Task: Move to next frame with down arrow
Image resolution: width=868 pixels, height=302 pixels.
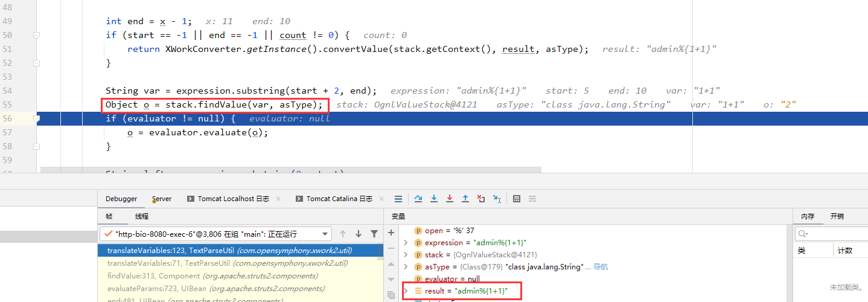Action: (359, 234)
